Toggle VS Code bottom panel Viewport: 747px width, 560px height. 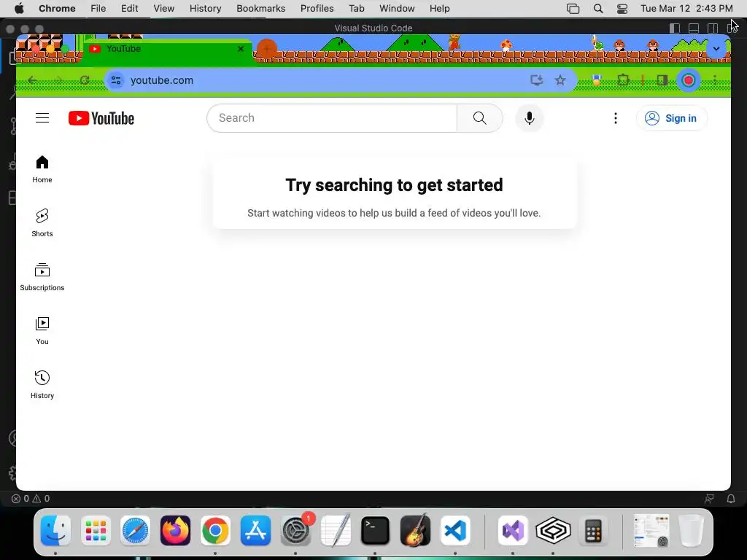(694, 28)
